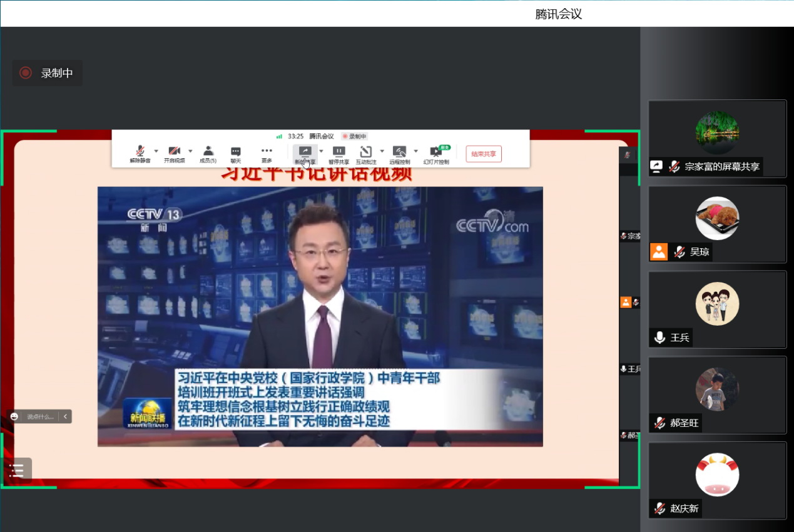Screen dimensions: 794x532
Task: Click the 远程控制 remote control icon
Action: tap(399, 154)
